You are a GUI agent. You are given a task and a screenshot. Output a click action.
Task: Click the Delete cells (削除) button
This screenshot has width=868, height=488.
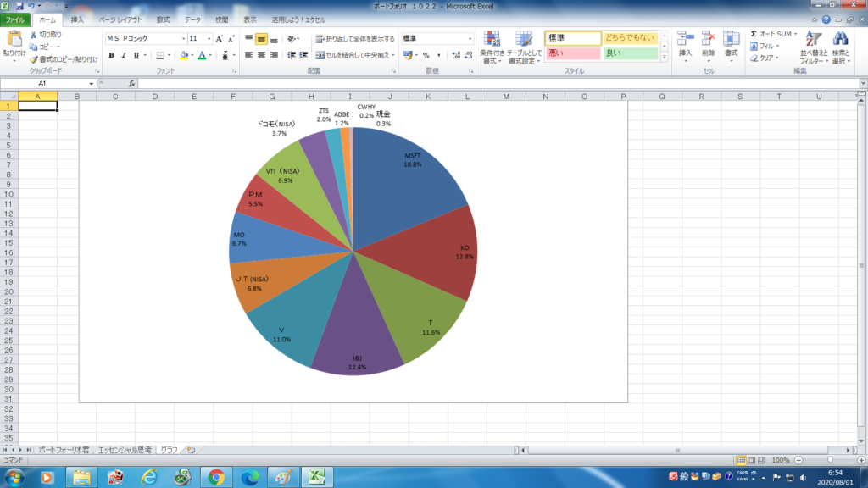point(708,47)
